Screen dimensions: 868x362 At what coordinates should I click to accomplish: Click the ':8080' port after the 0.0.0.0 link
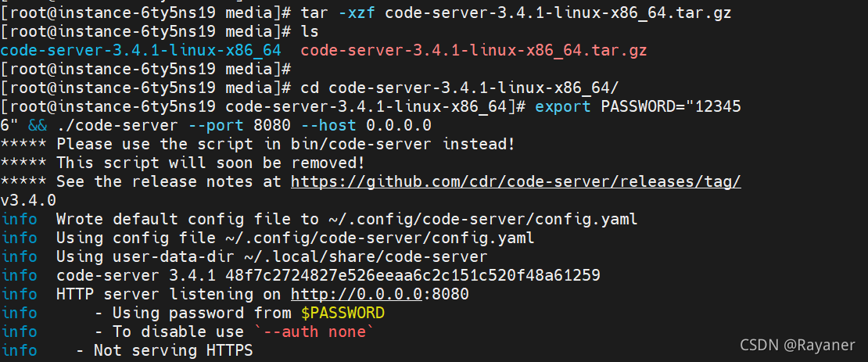click(x=446, y=294)
